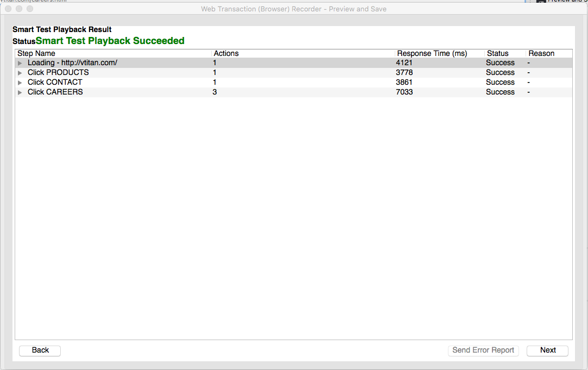Click the Status column header
The image size is (588, 370).
[497, 53]
